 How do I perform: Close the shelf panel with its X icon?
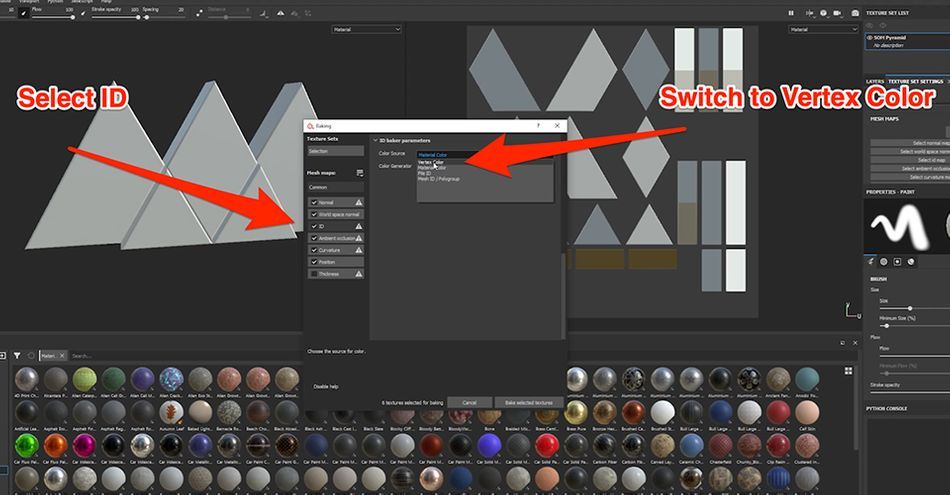pyautogui.click(x=855, y=343)
